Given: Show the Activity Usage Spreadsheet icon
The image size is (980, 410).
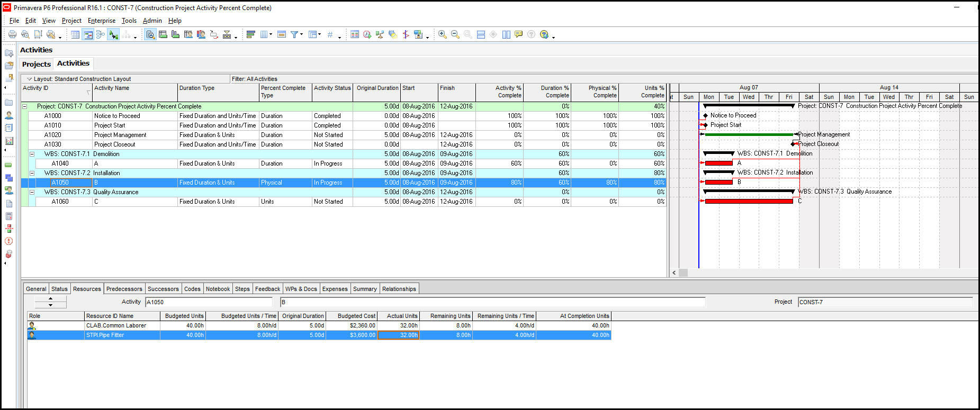Looking at the screenshot, I should coord(163,34).
